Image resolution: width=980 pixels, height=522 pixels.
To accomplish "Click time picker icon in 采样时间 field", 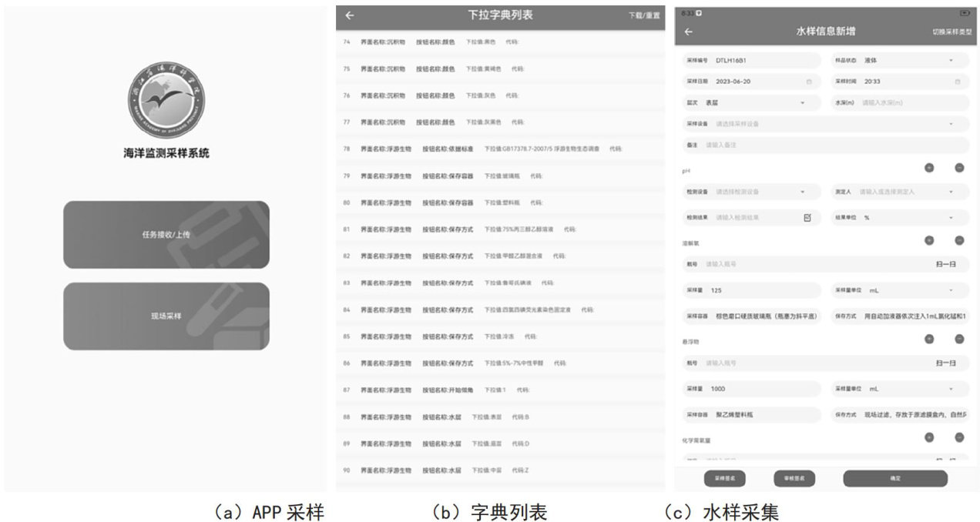I will [x=957, y=82].
